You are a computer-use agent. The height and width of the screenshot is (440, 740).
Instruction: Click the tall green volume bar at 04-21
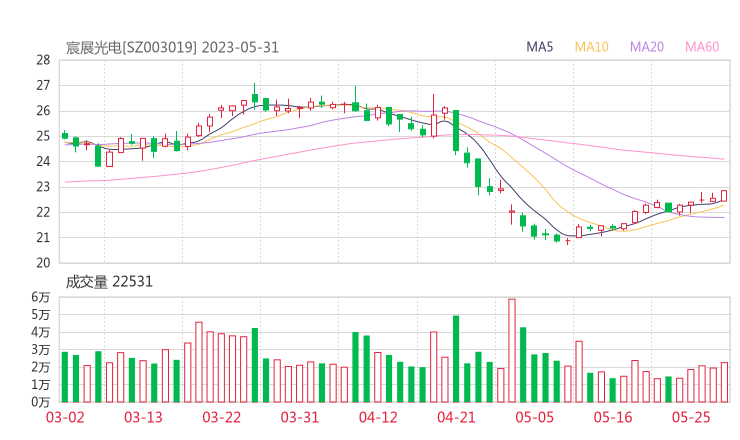(456, 359)
